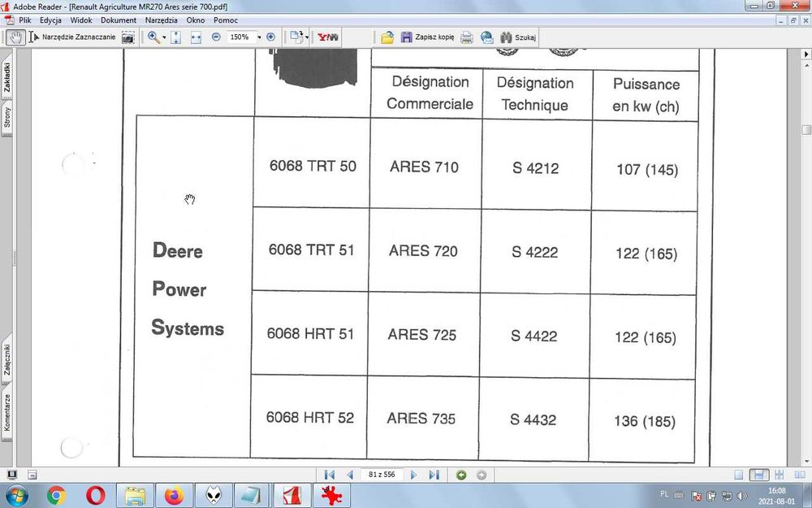Click the 150% zoom percentage field
Image resolution: width=812 pixels, height=508 pixels.
tap(241, 37)
